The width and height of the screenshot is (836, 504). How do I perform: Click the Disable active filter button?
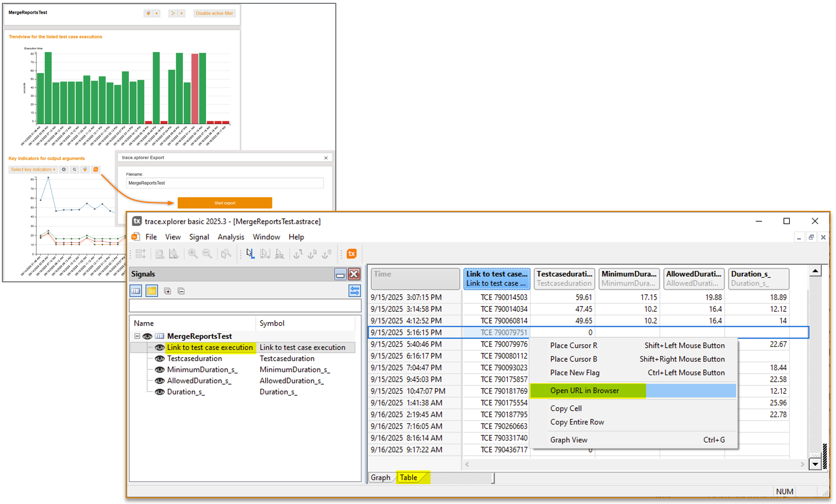point(214,13)
